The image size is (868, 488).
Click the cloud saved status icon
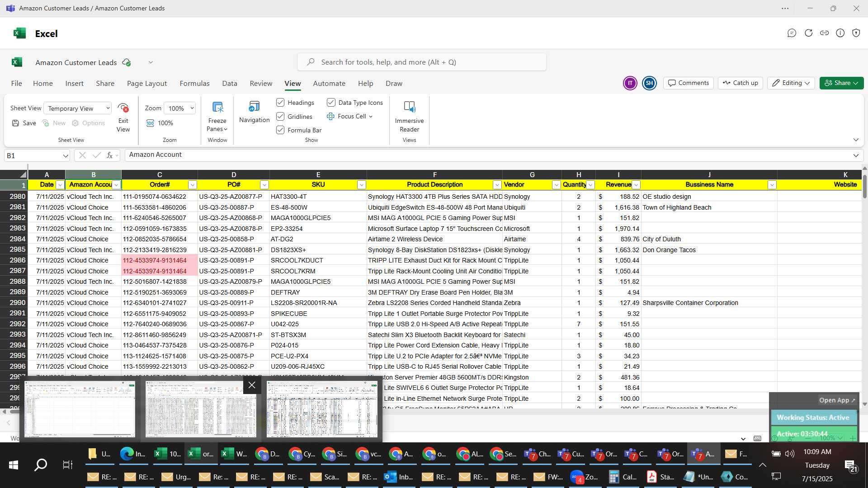(127, 62)
